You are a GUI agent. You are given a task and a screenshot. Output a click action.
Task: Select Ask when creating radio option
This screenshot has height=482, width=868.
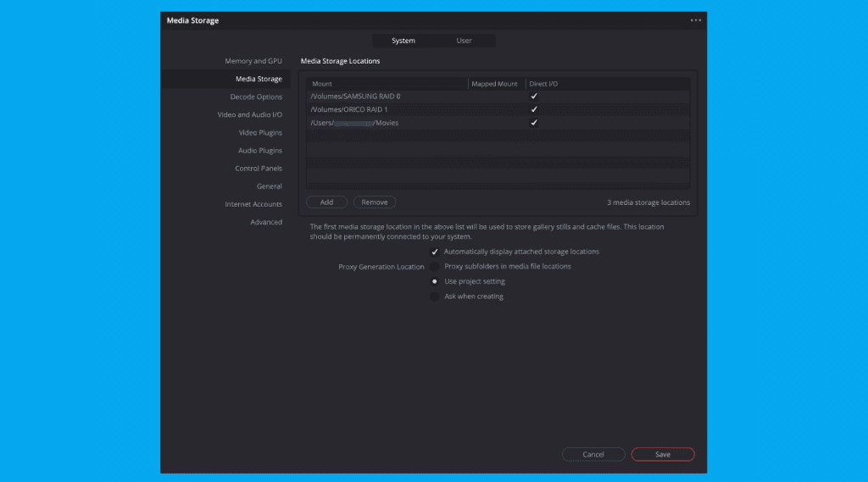pos(435,296)
